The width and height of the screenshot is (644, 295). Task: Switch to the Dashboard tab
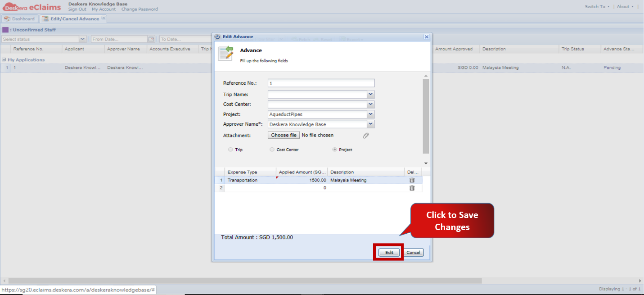click(x=19, y=19)
